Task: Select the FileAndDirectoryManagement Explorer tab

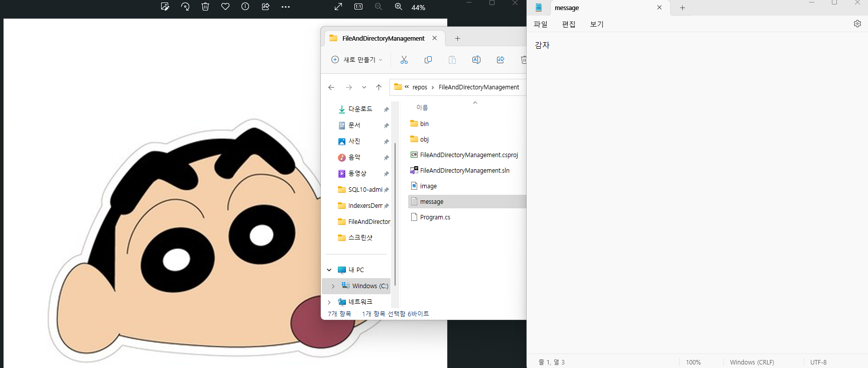Action: click(x=384, y=38)
